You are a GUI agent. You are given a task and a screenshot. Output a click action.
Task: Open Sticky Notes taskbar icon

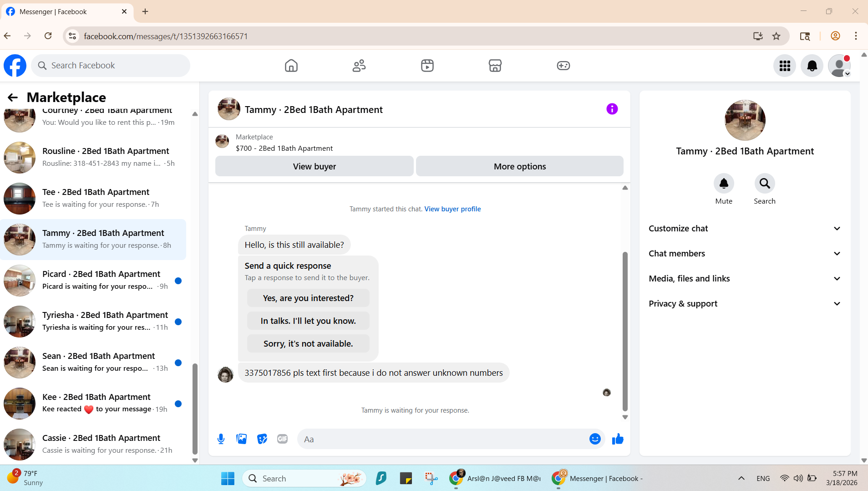(406, 478)
